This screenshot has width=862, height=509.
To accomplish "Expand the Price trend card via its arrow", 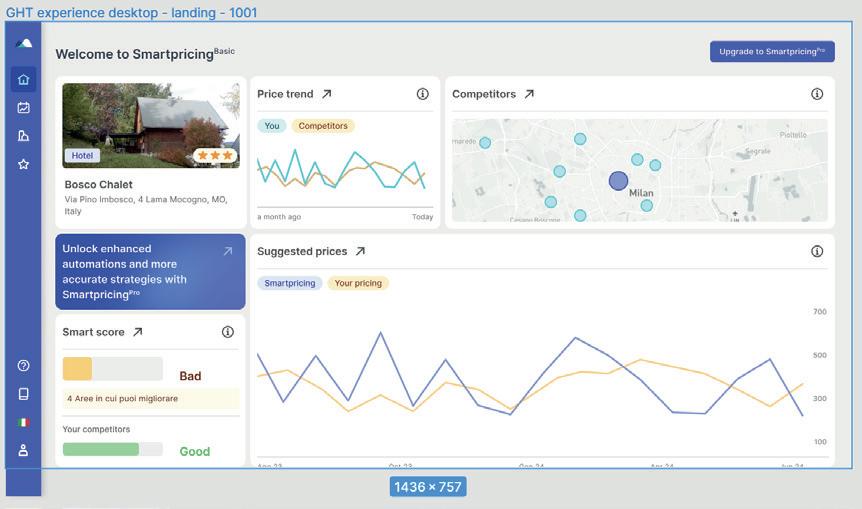I will pyautogui.click(x=327, y=94).
